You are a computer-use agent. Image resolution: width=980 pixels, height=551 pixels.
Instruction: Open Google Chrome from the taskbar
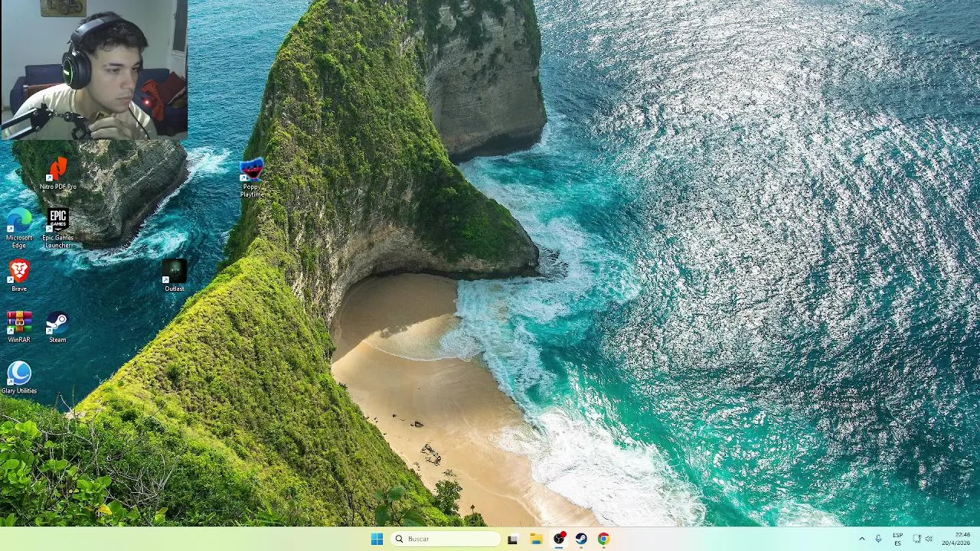tap(603, 539)
